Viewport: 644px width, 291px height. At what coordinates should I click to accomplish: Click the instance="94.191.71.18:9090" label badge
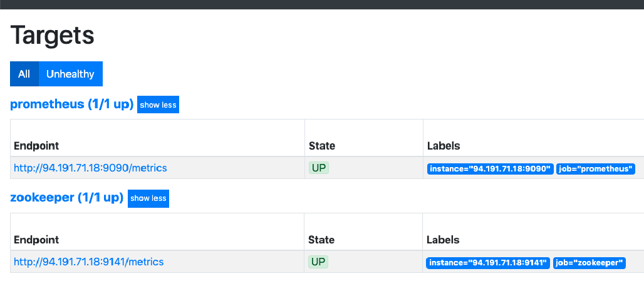490,169
